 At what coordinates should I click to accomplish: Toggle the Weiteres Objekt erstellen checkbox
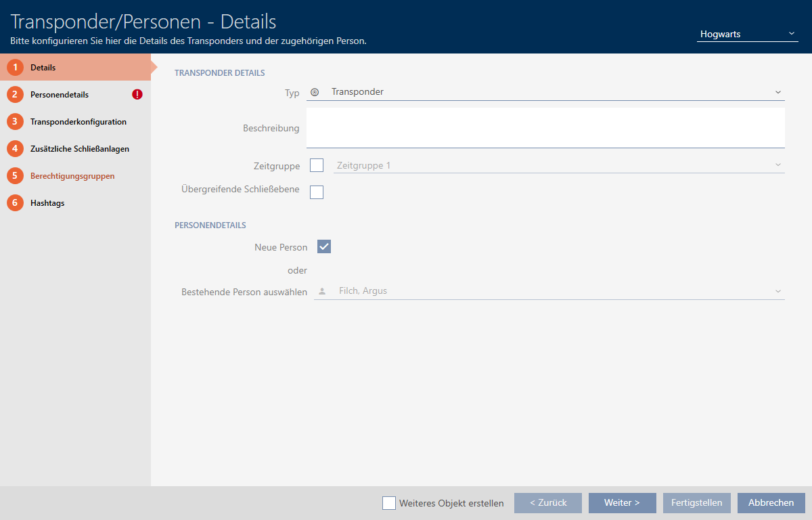(x=389, y=503)
